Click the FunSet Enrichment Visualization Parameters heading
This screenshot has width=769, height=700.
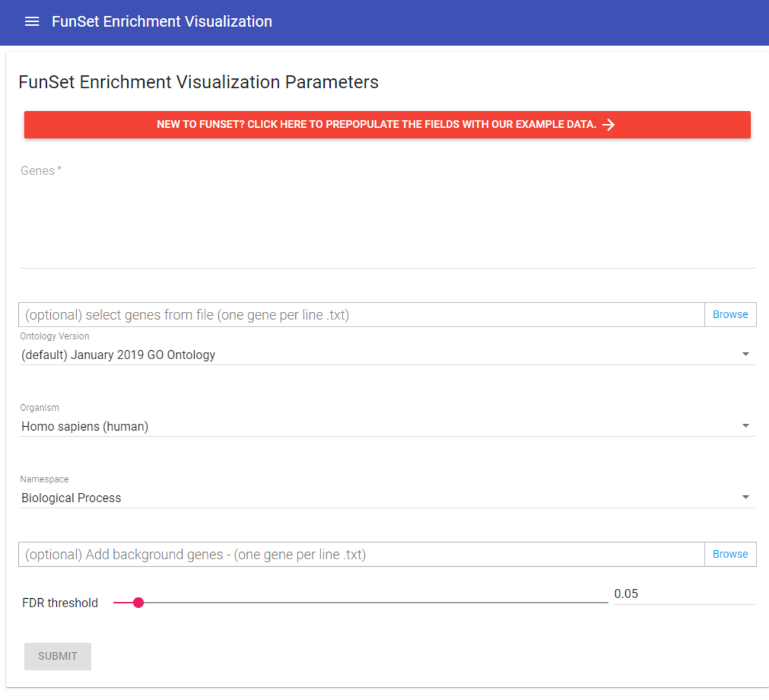199,82
